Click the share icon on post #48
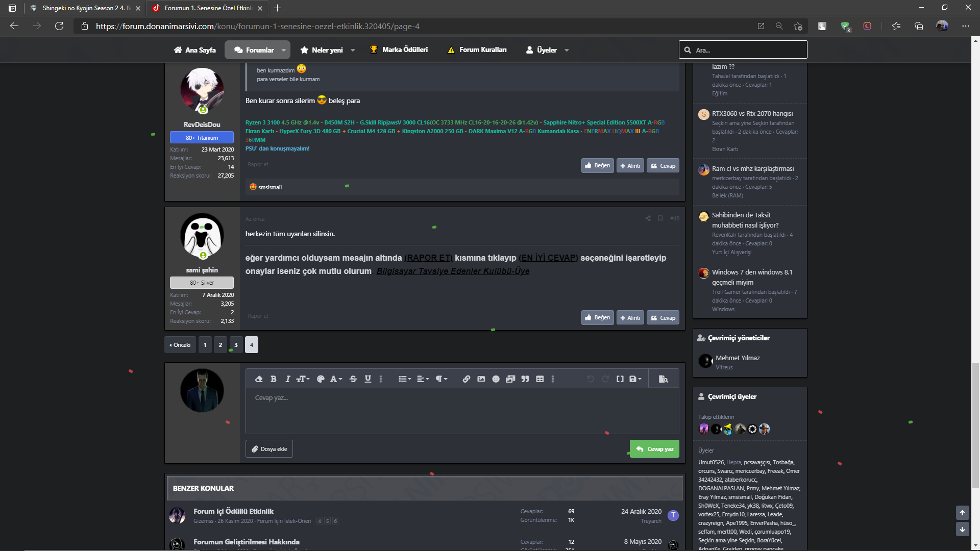Screen dimensions: 980x551 (648, 218)
